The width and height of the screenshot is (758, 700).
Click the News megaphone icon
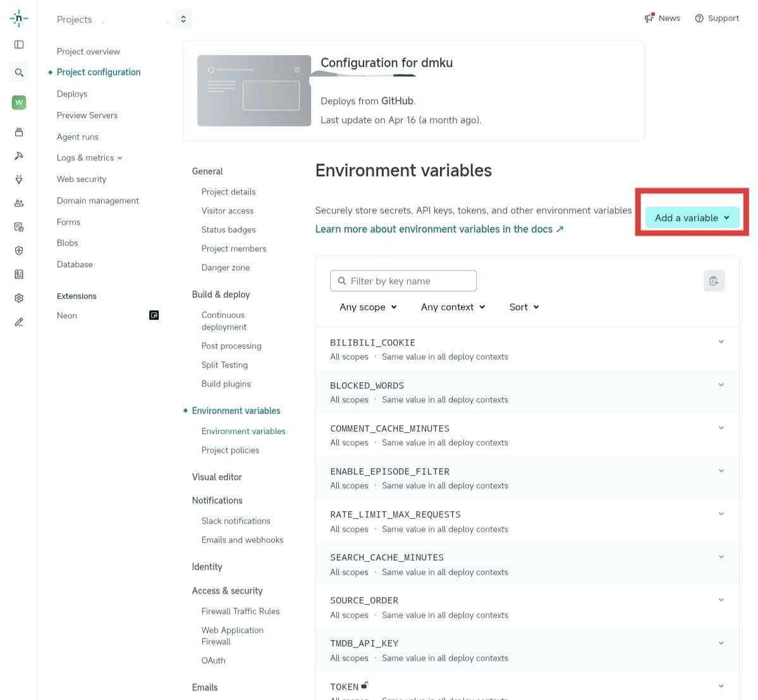pos(649,18)
